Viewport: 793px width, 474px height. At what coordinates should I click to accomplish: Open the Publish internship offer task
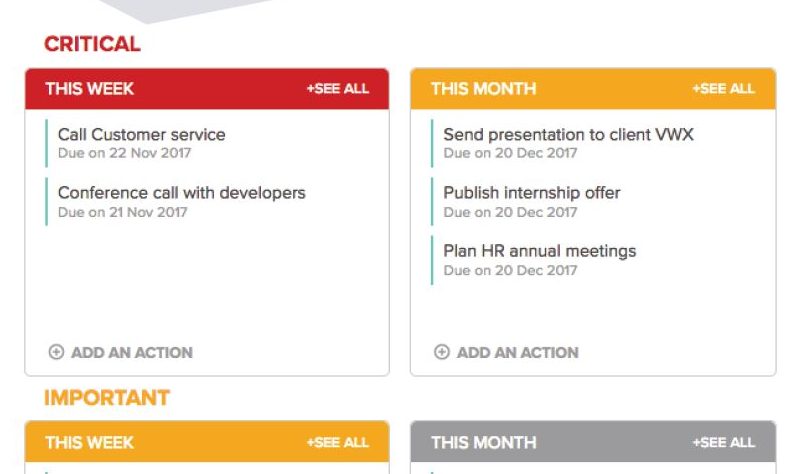(x=532, y=193)
